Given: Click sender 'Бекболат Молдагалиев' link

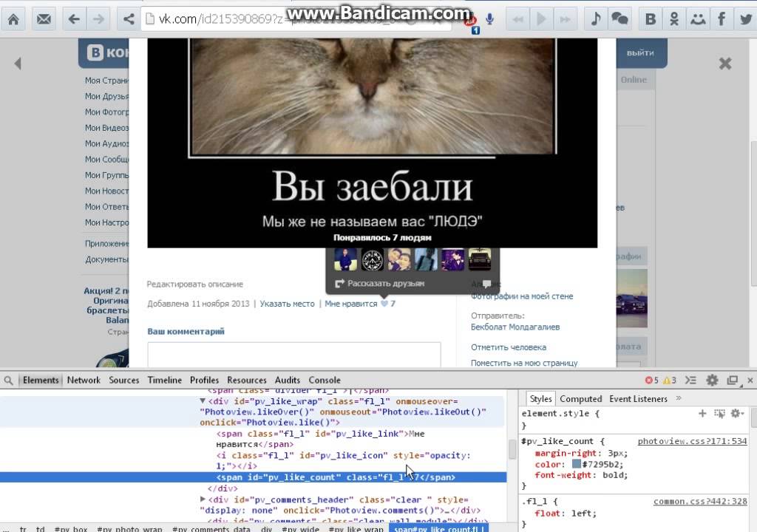Looking at the screenshot, I should click(515, 327).
